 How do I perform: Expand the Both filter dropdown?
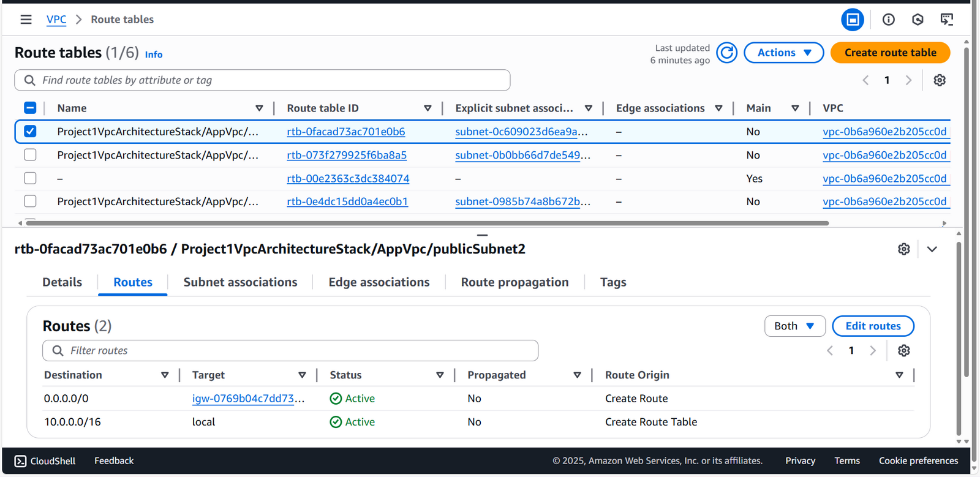click(794, 326)
